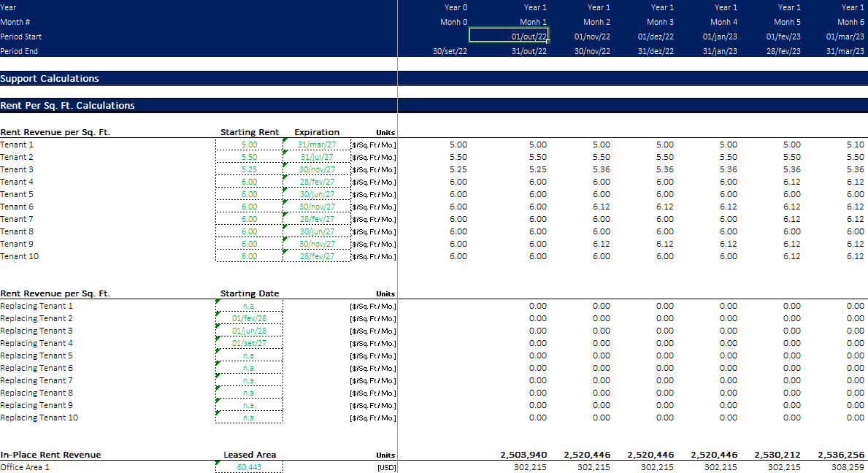Click Tenant 1 units $/Sq. Ft./Mo. cell
This screenshot has height=473, width=868.
tap(374, 145)
